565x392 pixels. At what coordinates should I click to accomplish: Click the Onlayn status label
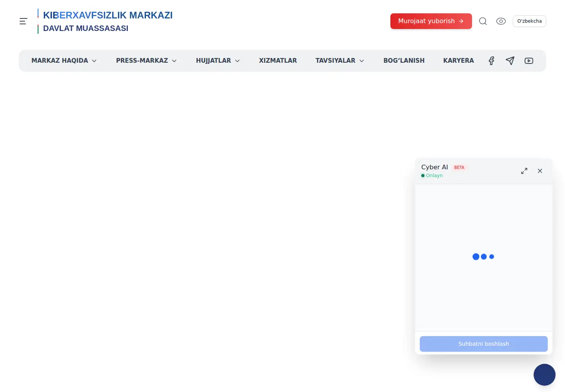pyautogui.click(x=434, y=176)
